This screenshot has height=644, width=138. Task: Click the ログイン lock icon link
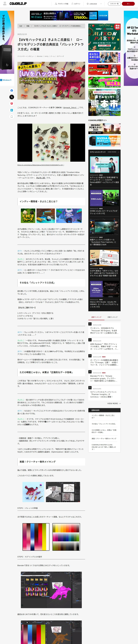tap(76, 4)
